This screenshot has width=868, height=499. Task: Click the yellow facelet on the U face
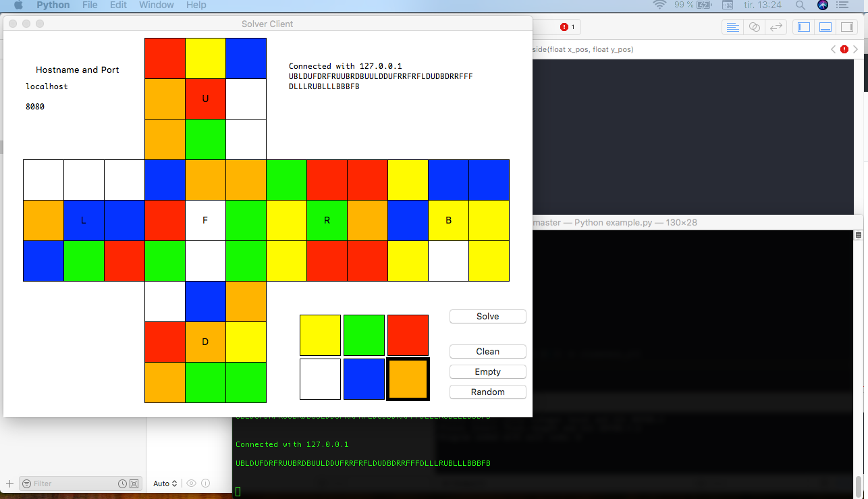pyautogui.click(x=205, y=58)
